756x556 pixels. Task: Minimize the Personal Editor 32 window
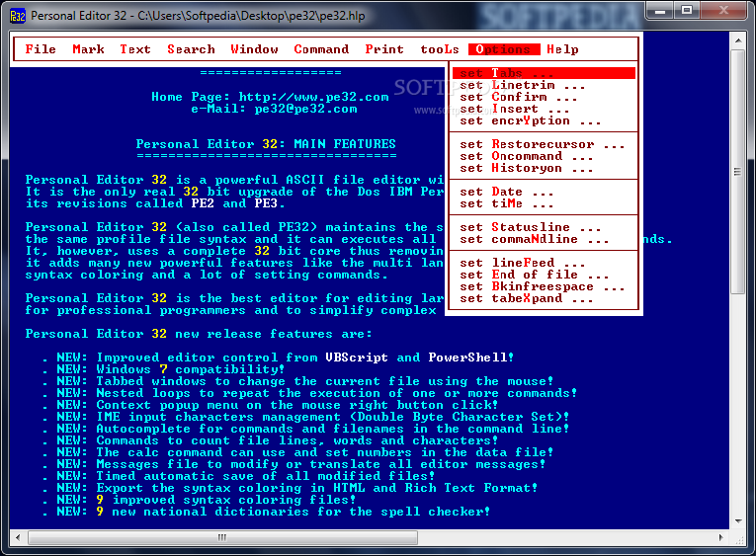pyautogui.click(x=660, y=11)
